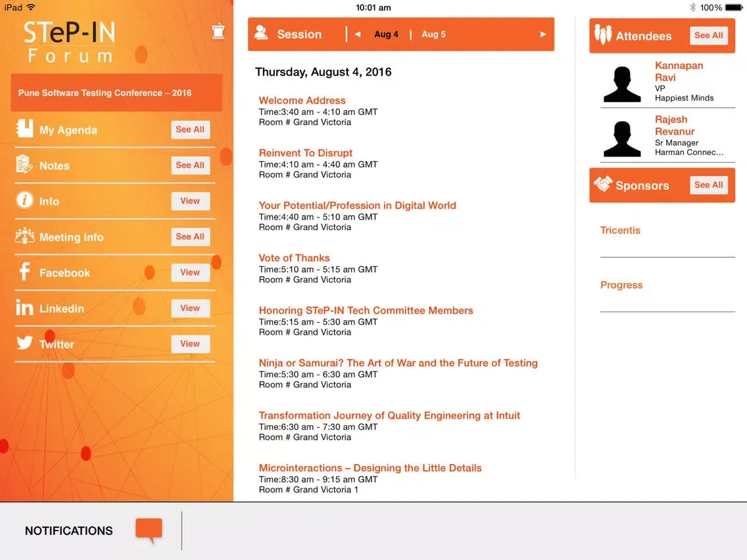Tap the Meeting Info group icon
This screenshot has width=747, height=560.
(x=24, y=236)
